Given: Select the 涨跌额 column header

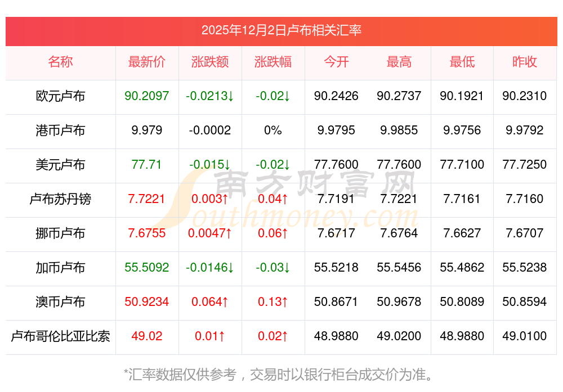Looking at the screenshot, I should 210,62.
